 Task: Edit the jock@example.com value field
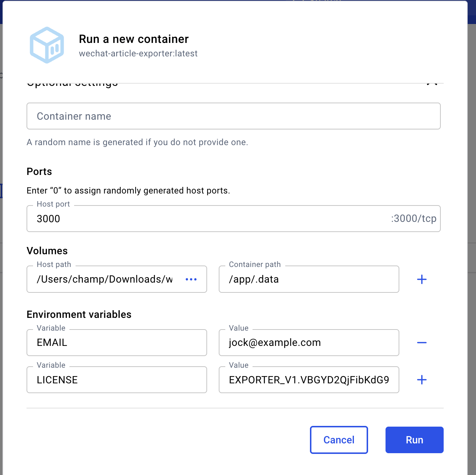tap(308, 343)
